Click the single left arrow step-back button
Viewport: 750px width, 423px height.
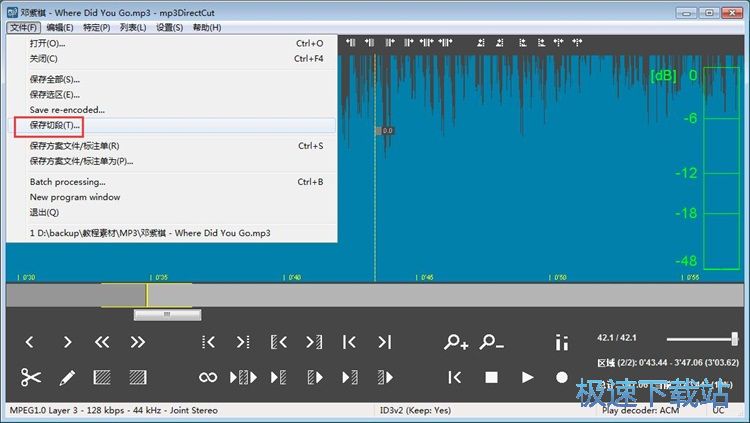(x=30, y=342)
